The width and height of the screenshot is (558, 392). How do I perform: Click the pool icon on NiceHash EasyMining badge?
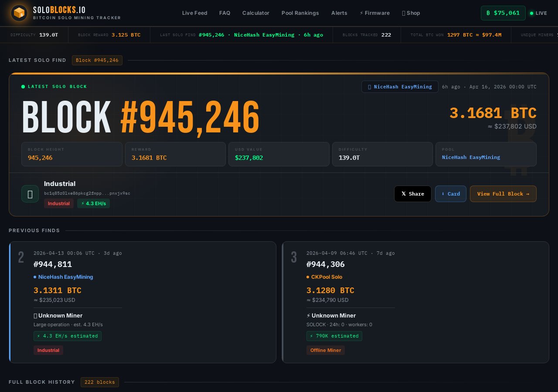(369, 87)
